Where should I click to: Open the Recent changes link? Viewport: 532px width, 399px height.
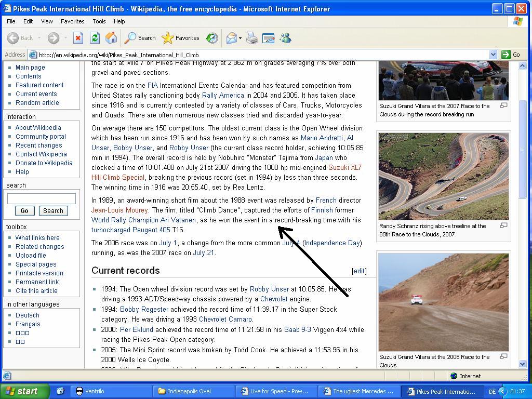[38, 145]
